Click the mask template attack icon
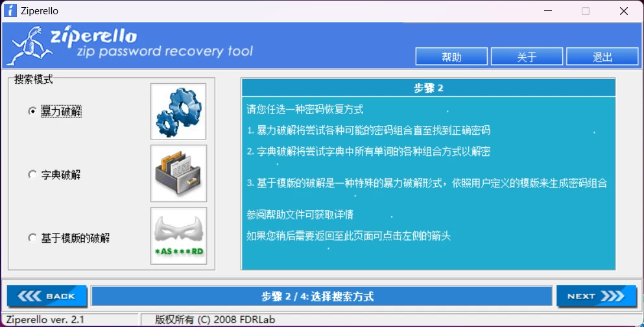Viewport: 644px width, 327px height. coord(178,236)
